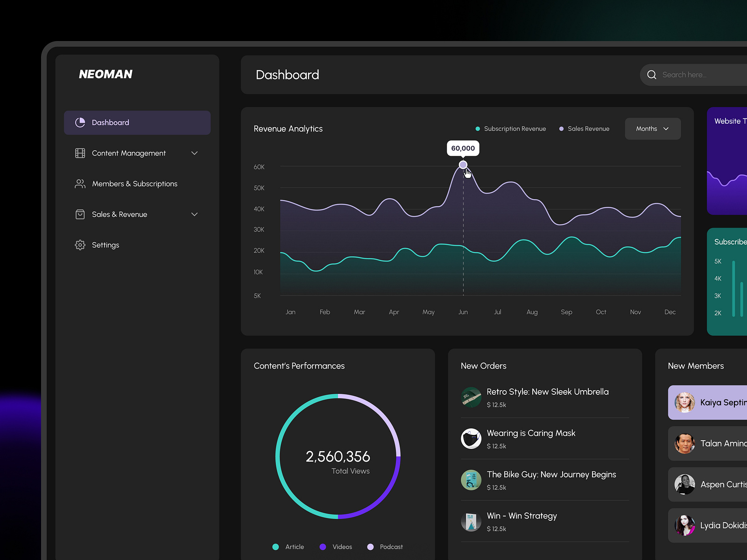Click the Subscribers chart card
This screenshot has height=560, width=747.
point(727,281)
